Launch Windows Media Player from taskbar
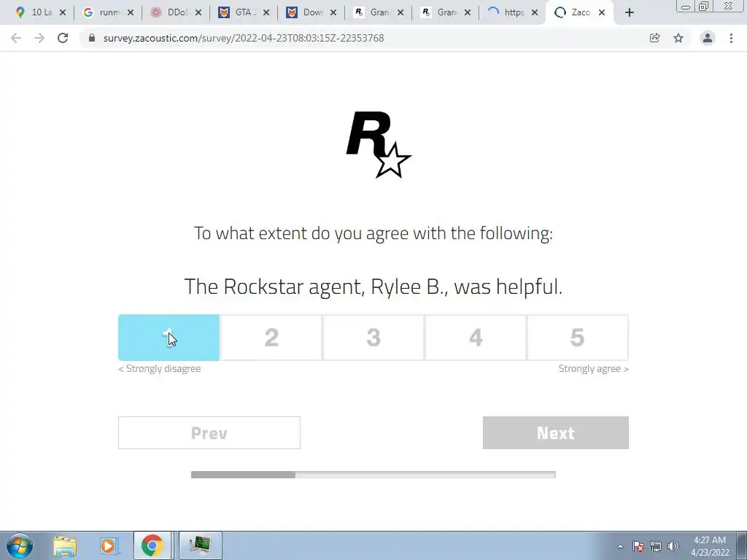The height and width of the screenshot is (560, 747). pos(108,545)
